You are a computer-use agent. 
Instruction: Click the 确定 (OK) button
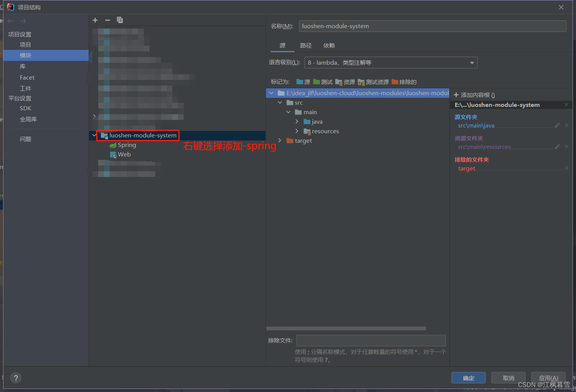(x=468, y=378)
